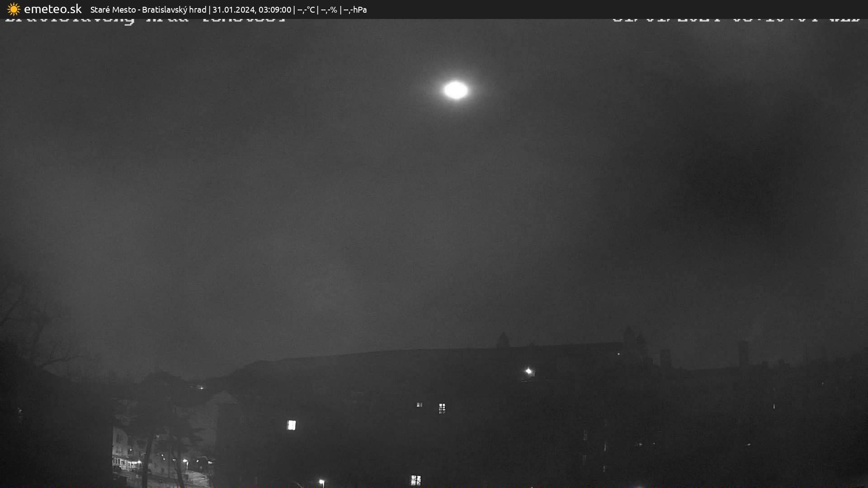Click the camera timestamp overlay top right

(736, 20)
